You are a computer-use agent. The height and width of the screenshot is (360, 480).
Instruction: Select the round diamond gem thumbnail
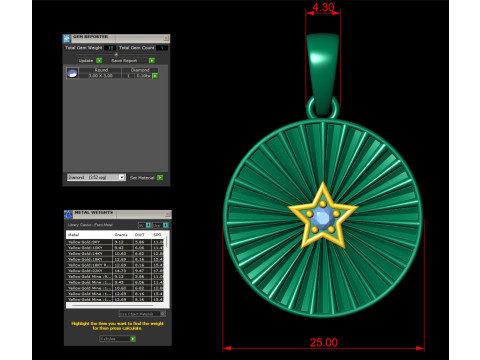(72, 73)
